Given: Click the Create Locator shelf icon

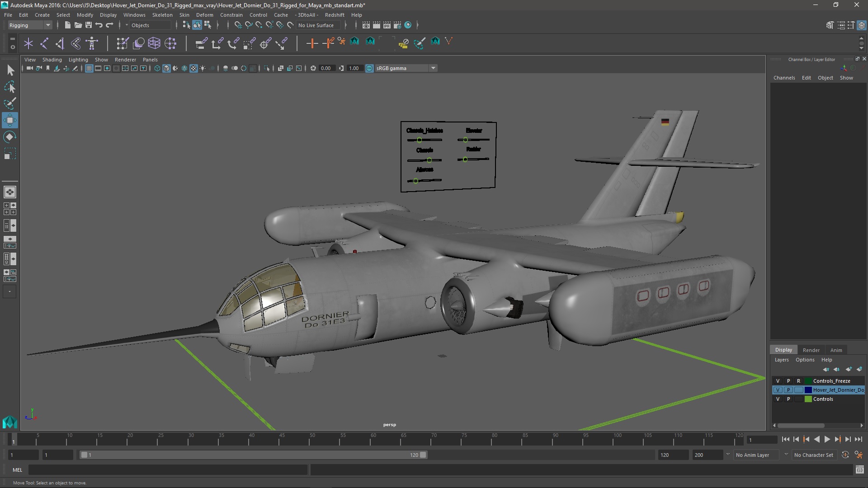Looking at the screenshot, I should pos(28,43).
